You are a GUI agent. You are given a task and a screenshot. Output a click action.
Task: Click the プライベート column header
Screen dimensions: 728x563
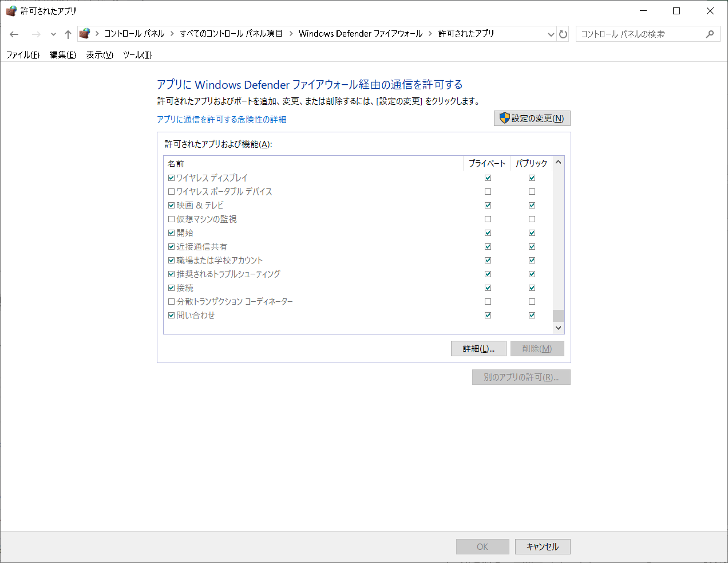click(487, 163)
